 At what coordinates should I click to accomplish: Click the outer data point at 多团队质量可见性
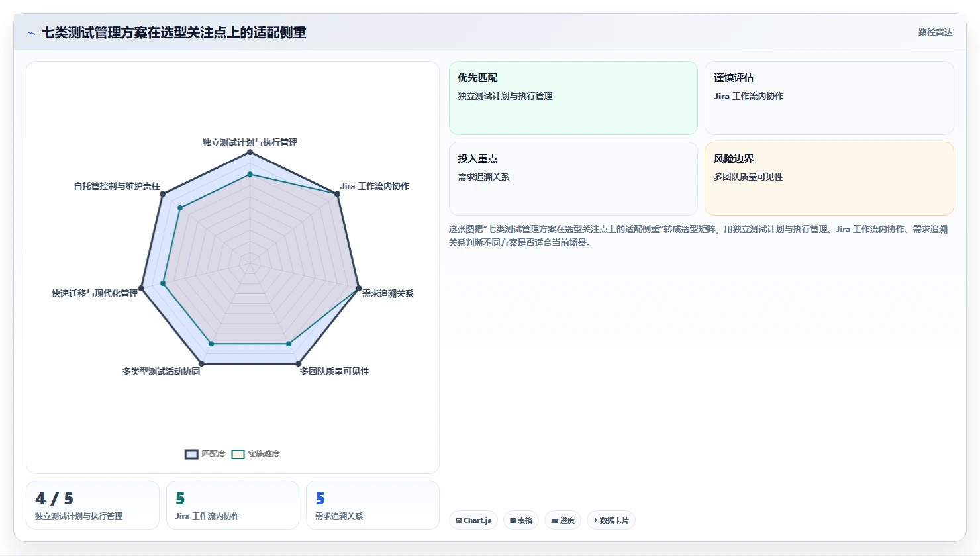click(x=299, y=363)
